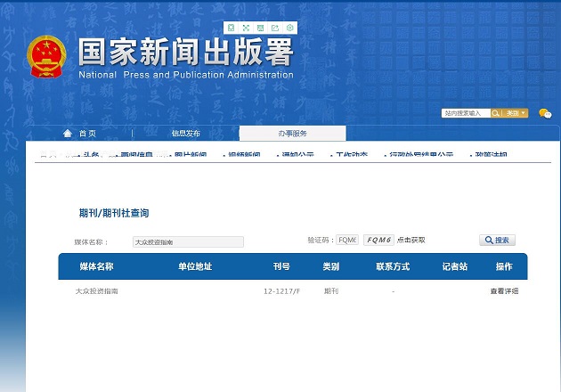Click the site search text box
Viewport: 561px width, 392px height.
(465, 113)
